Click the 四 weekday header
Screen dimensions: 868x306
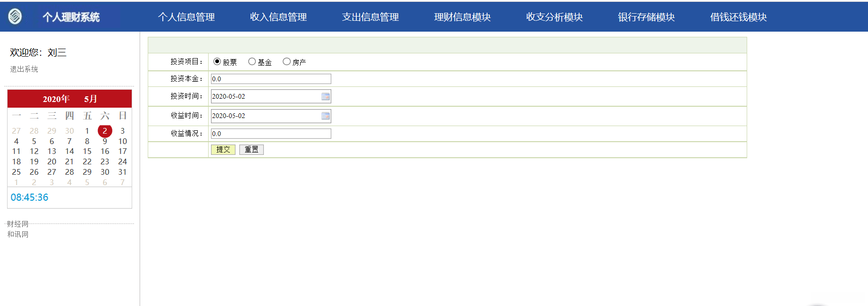69,116
